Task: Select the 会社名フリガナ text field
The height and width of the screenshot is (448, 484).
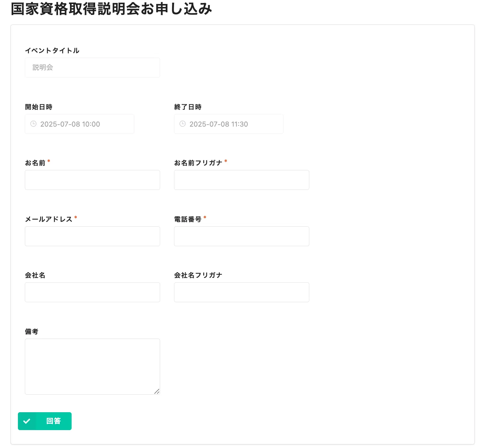Action: [x=241, y=292]
